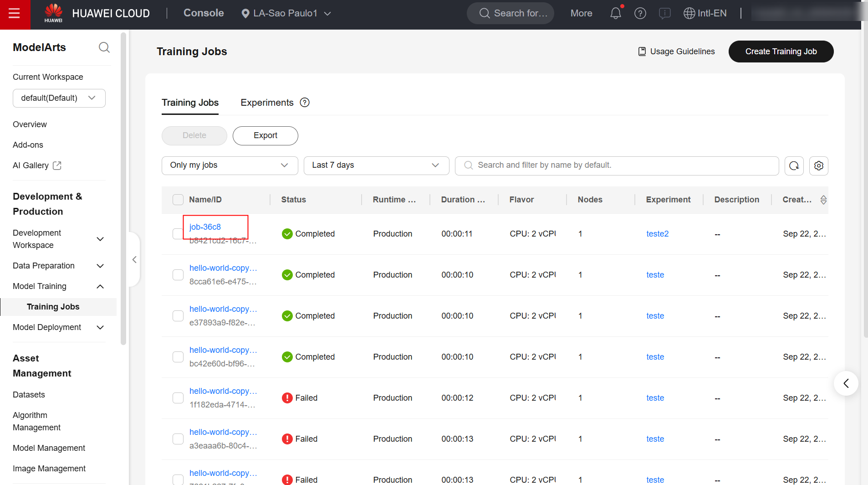Check the job-36c8 row checkbox
The image size is (868, 485).
pos(177,234)
